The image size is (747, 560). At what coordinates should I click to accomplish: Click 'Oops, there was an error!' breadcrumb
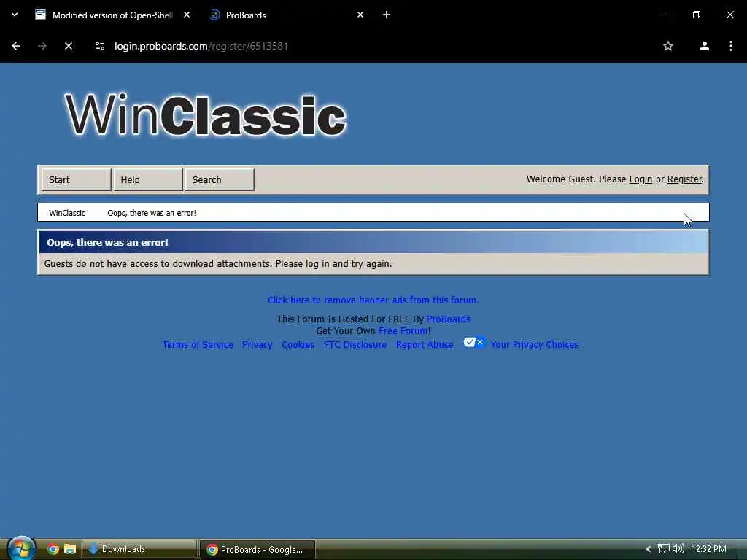pyautogui.click(x=152, y=213)
